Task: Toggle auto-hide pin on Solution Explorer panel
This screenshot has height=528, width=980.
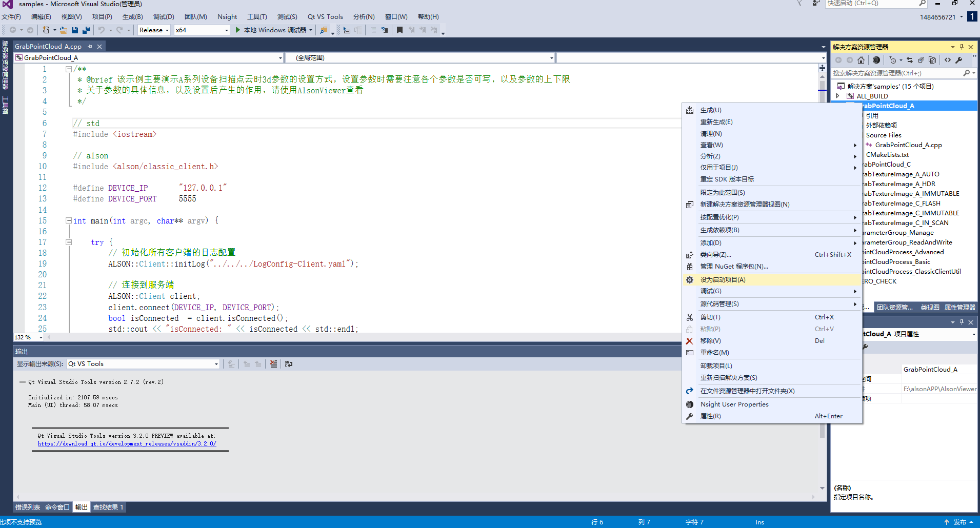Action: pyautogui.click(x=962, y=47)
